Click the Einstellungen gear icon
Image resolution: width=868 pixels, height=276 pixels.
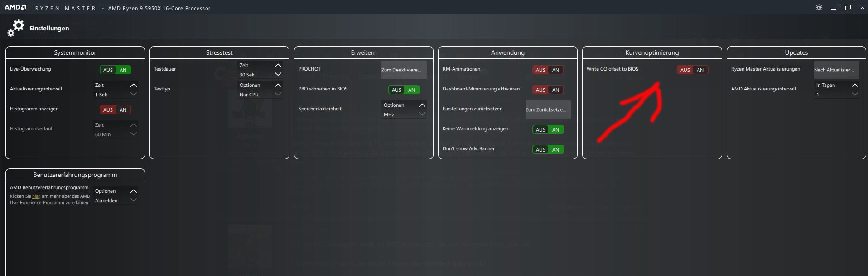(16, 28)
